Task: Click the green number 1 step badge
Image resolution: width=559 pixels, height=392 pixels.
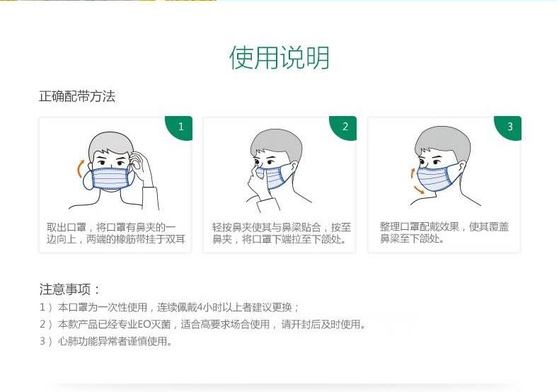Action: click(x=179, y=127)
